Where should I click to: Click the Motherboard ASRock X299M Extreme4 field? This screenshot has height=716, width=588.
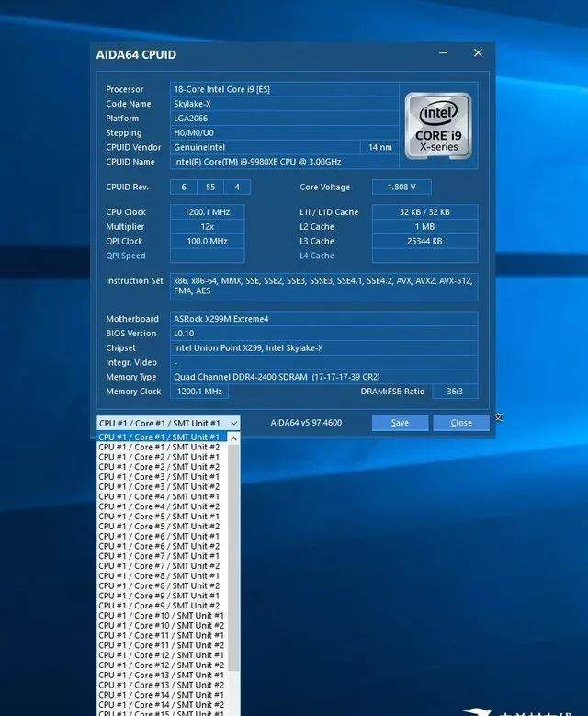[323, 319]
